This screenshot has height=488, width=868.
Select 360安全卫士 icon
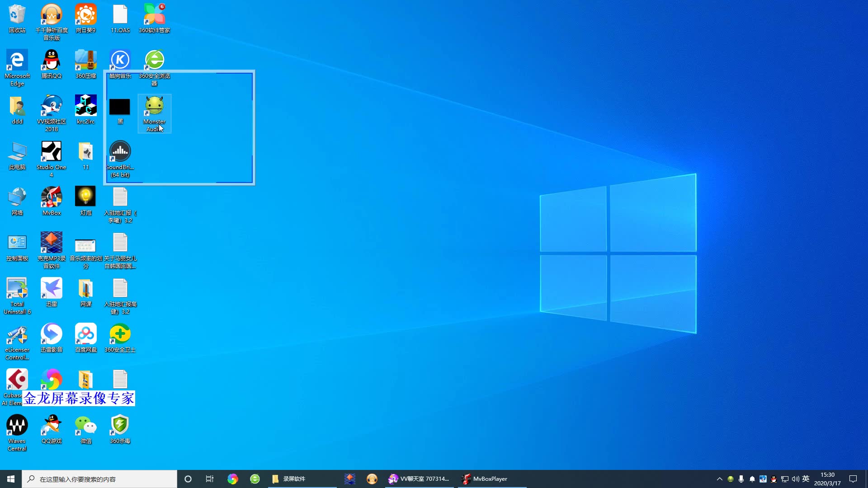click(x=120, y=338)
